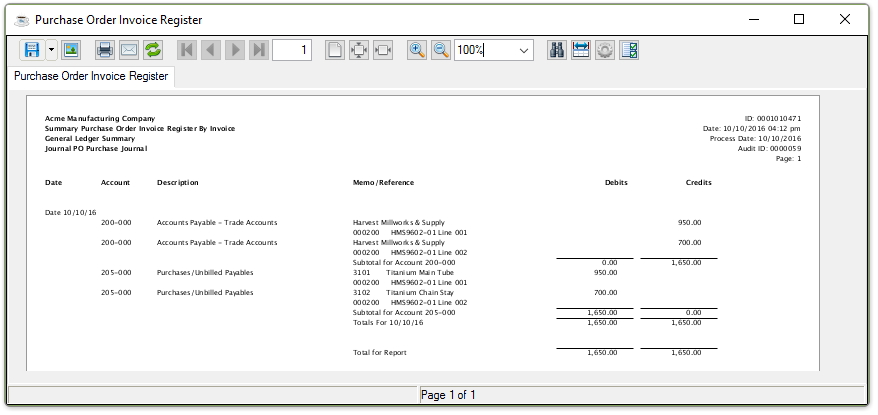878x415 pixels.
Task: Fit page width icon in toolbar
Action: click(382, 50)
